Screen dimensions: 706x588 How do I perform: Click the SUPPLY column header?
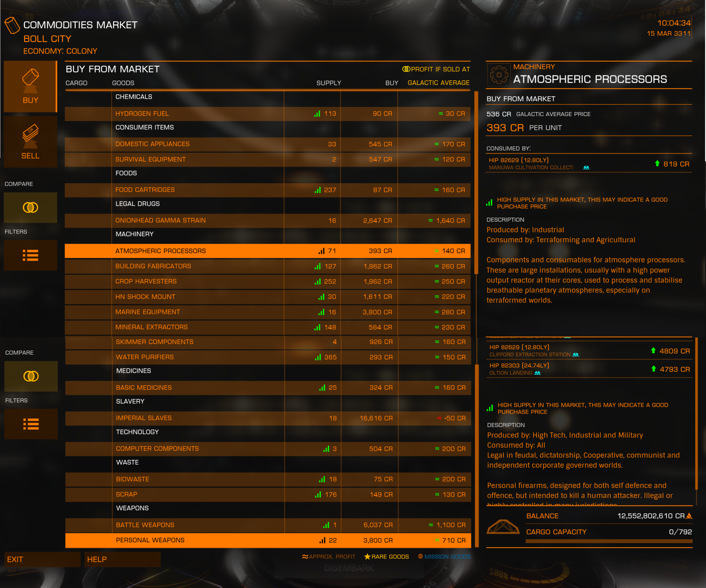point(328,83)
